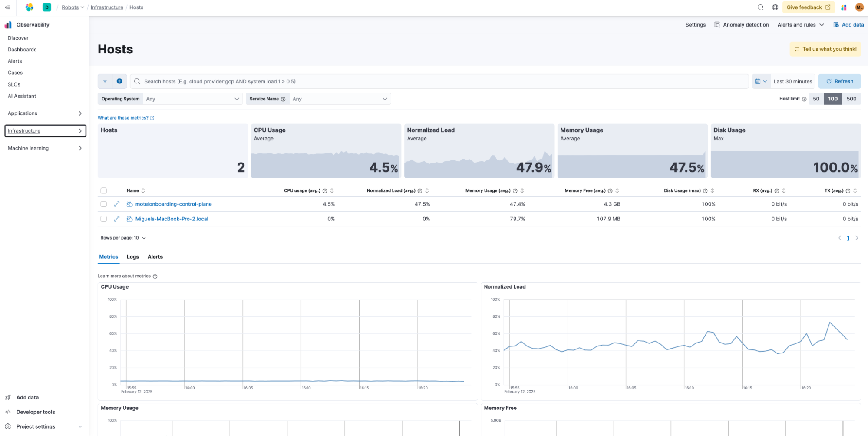
Task: Set host limit to 500
Action: [851, 99]
